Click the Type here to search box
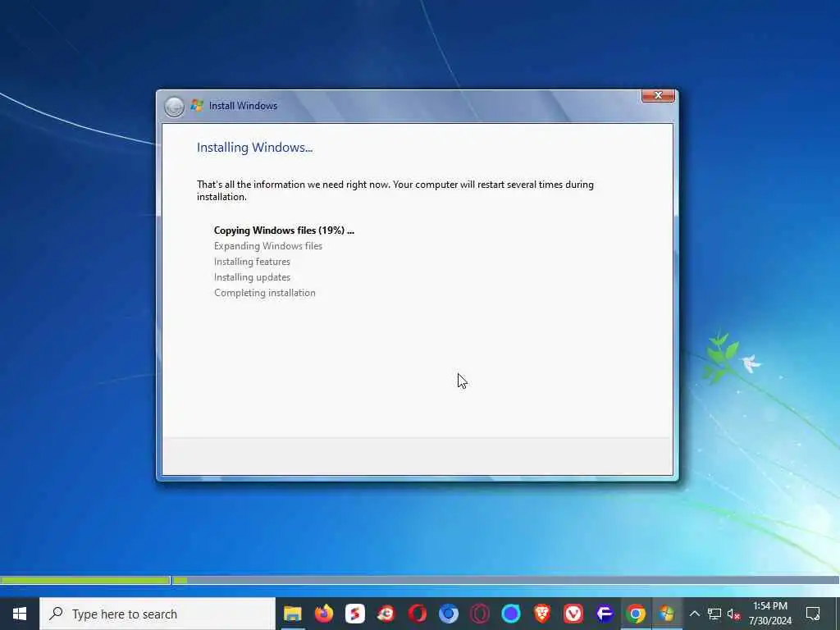The image size is (840, 630). click(x=157, y=614)
